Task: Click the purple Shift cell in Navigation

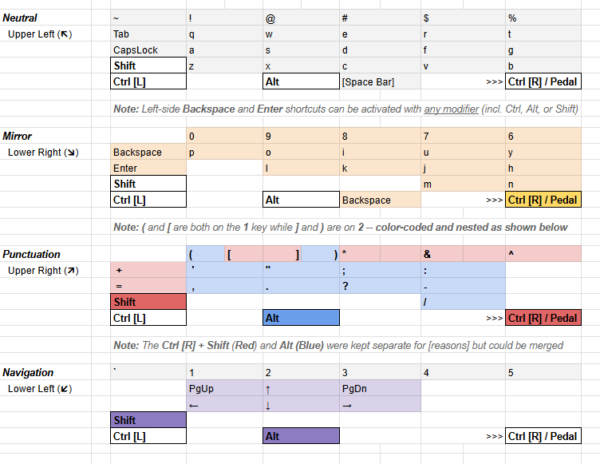Action: pos(148,421)
